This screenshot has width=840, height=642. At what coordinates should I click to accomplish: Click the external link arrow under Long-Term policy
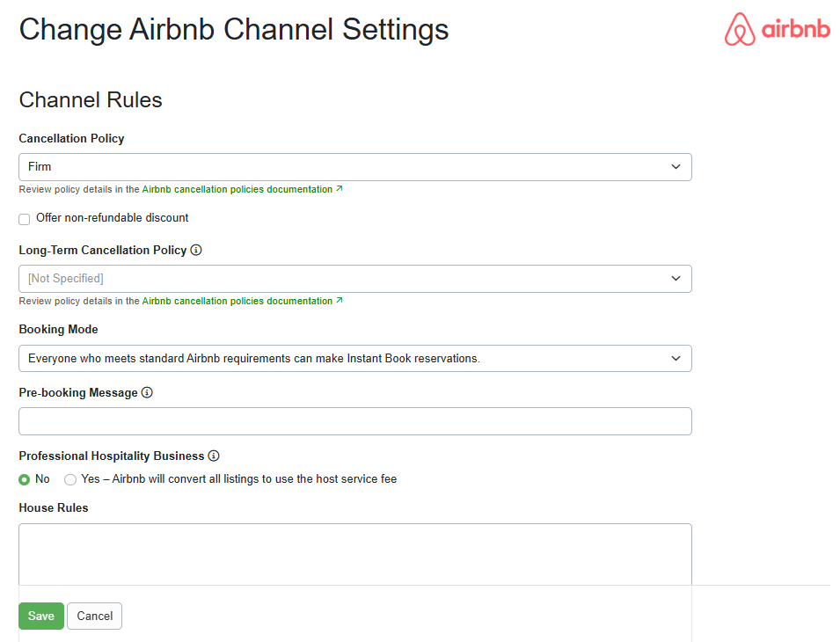(339, 300)
